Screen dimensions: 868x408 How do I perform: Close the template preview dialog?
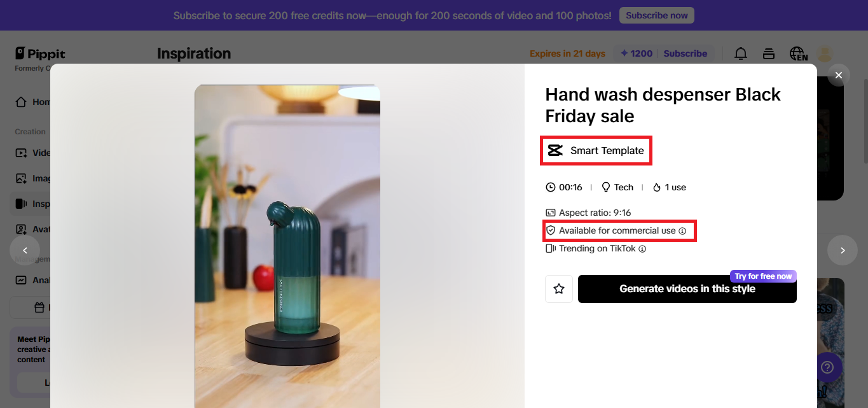(839, 75)
